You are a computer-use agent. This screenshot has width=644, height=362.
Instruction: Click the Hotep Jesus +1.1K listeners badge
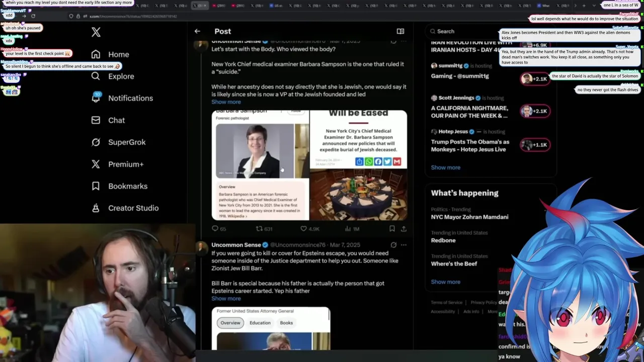pos(534,145)
